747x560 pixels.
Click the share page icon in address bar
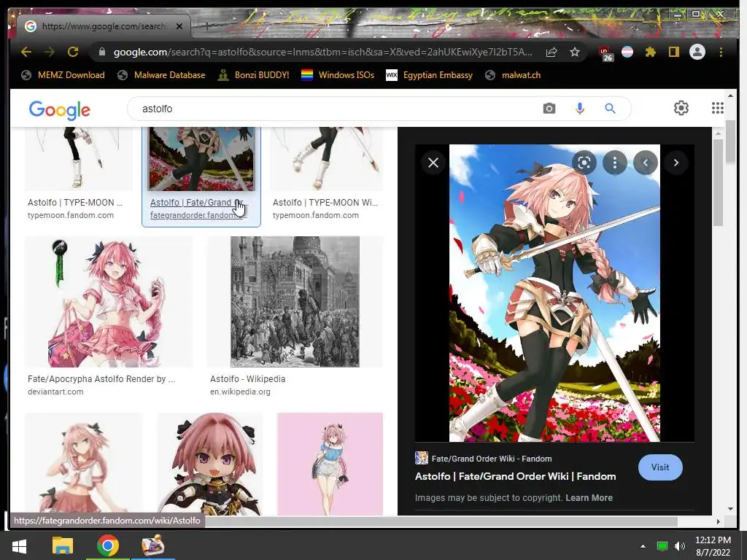click(551, 52)
